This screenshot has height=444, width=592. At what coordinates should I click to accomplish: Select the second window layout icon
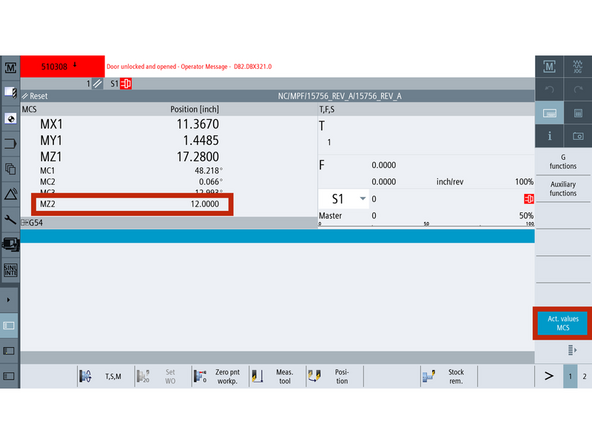9,351
